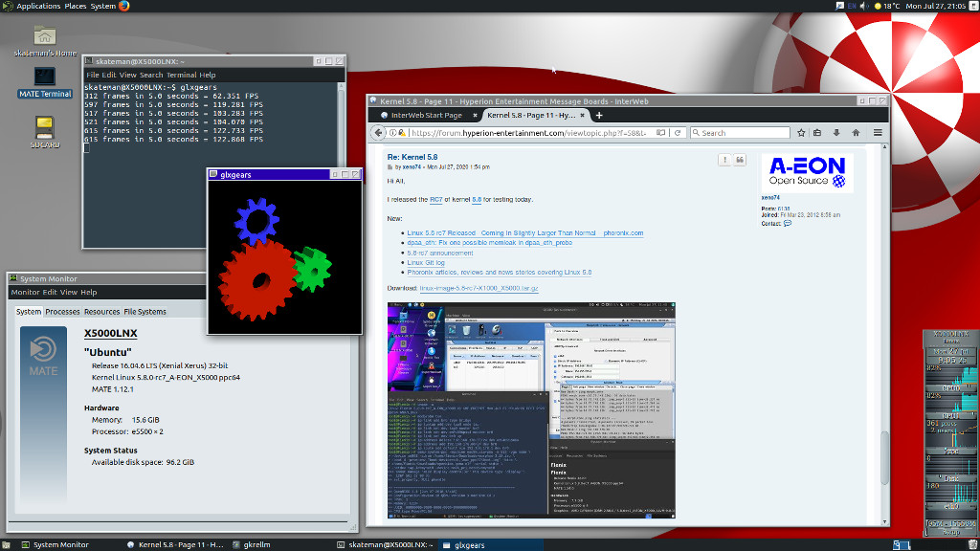The image size is (980, 551).
Task: Click the clock Mon Jul 27, 21:05
Action: pos(936,6)
